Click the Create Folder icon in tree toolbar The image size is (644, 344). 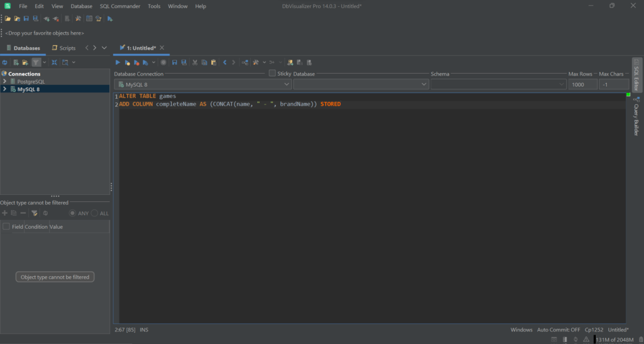click(x=25, y=62)
